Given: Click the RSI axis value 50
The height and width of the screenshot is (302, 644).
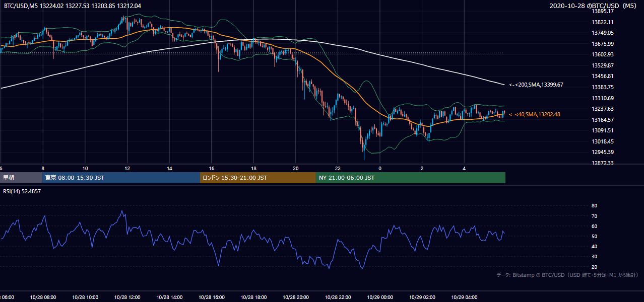Looking at the screenshot, I should [x=594, y=236].
